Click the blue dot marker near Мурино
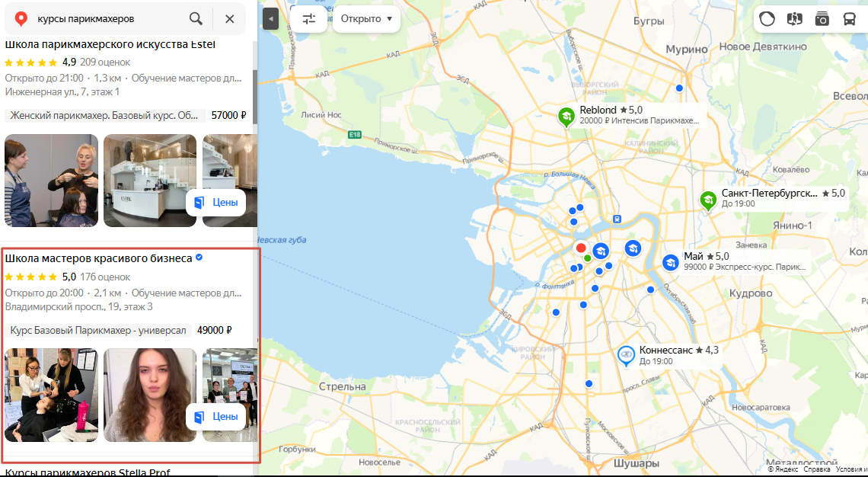Viewport: 868px width, 477px height. click(679, 88)
